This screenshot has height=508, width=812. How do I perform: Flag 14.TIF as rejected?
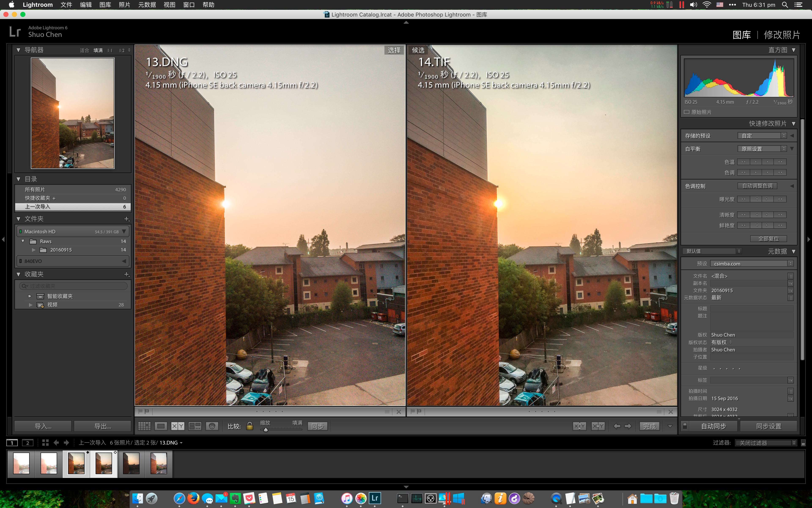pyautogui.click(x=419, y=411)
